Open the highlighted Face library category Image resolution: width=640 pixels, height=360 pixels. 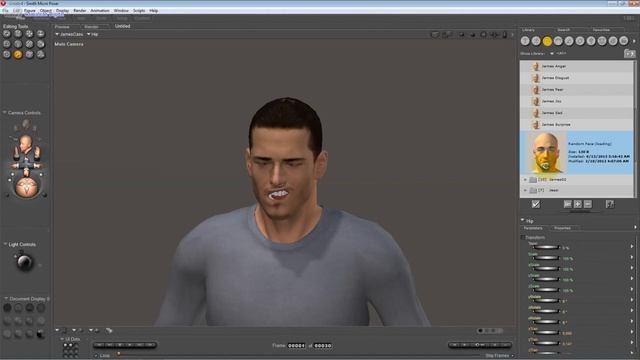tap(547, 41)
